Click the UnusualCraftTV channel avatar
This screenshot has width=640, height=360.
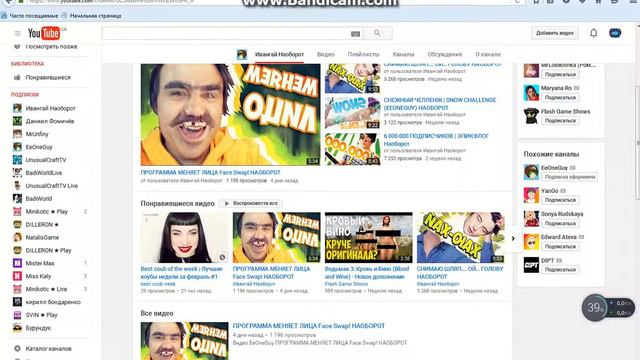(x=17, y=160)
